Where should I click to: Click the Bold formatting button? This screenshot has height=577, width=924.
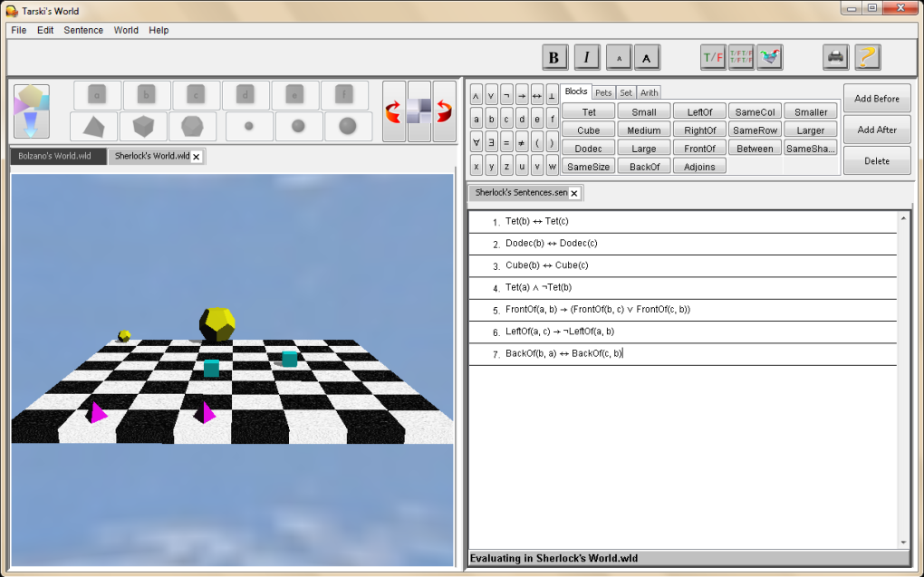554,58
